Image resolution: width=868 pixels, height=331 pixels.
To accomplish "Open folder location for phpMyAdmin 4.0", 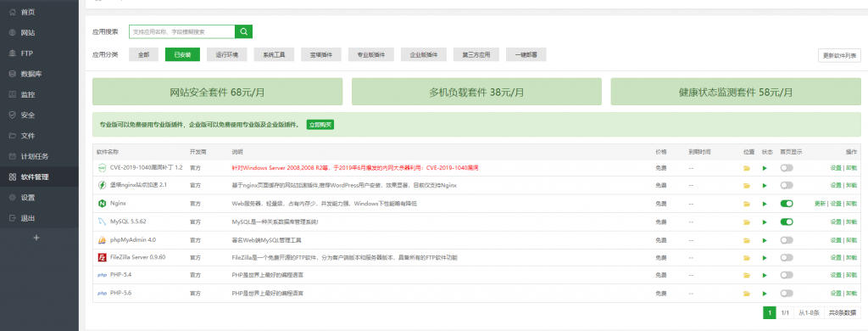I will tap(746, 240).
